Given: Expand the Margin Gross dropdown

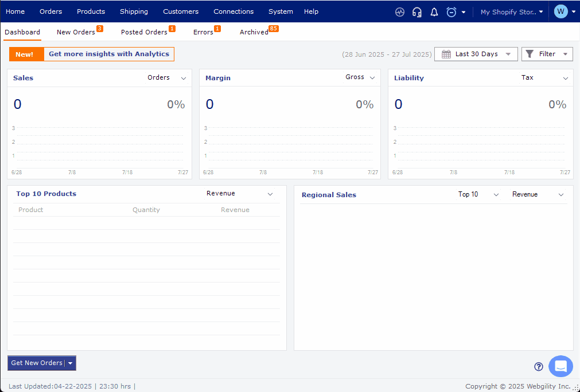Looking at the screenshot, I should (x=372, y=78).
